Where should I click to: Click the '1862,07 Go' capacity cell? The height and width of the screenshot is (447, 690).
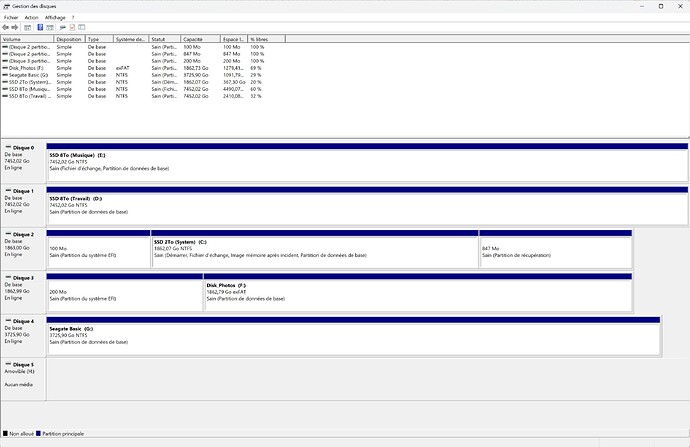point(196,82)
